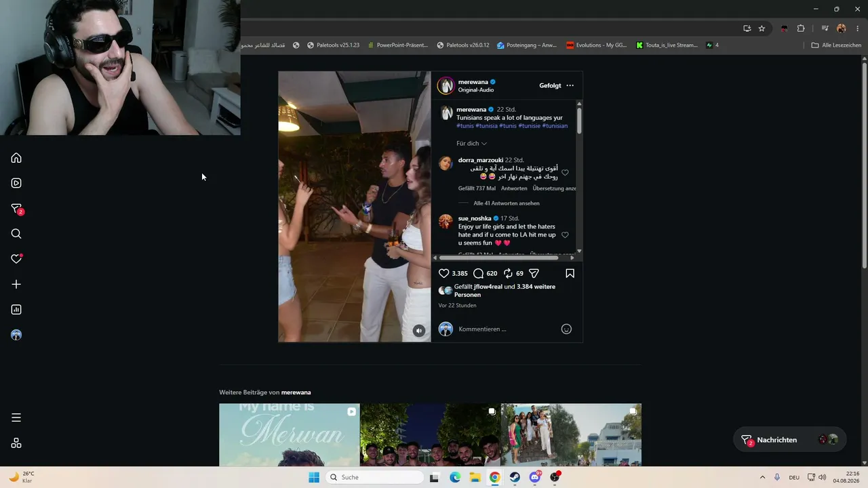
Task: Open the volume control in system tray
Action: coord(822,477)
